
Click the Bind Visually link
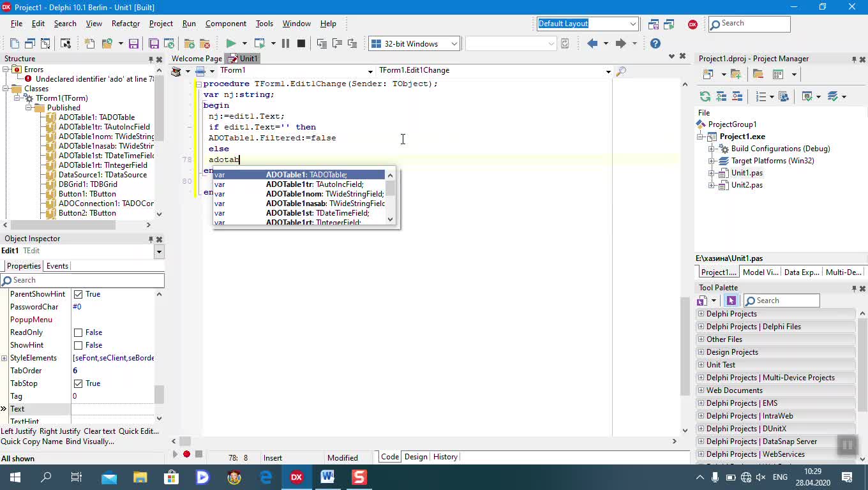point(90,442)
